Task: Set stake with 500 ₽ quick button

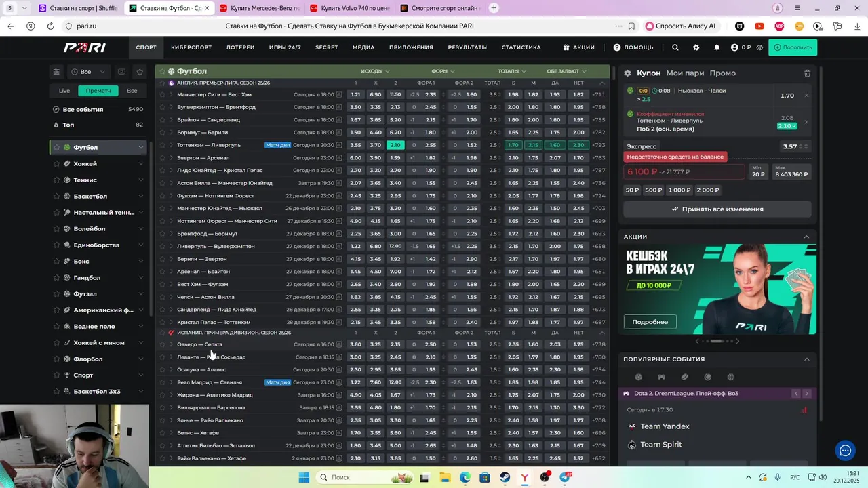Action: point(654,190)
